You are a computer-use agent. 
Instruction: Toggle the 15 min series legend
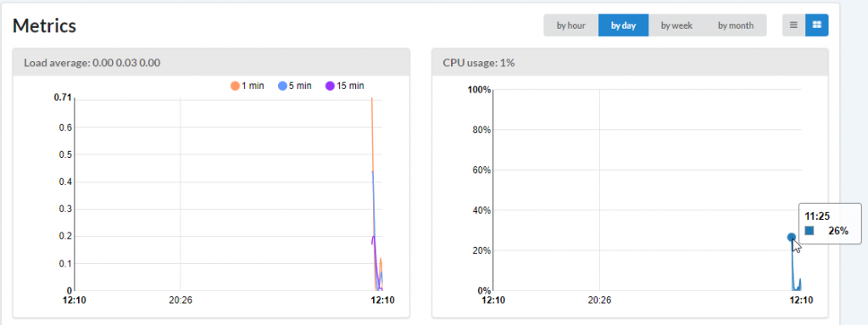click(344, 86)
